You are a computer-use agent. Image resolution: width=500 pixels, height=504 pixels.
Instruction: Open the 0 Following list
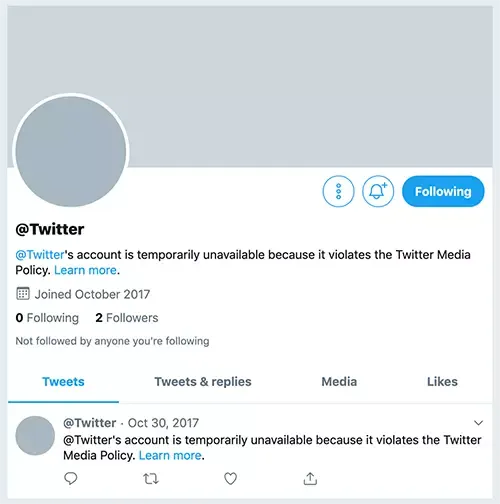tap(47, 318)
